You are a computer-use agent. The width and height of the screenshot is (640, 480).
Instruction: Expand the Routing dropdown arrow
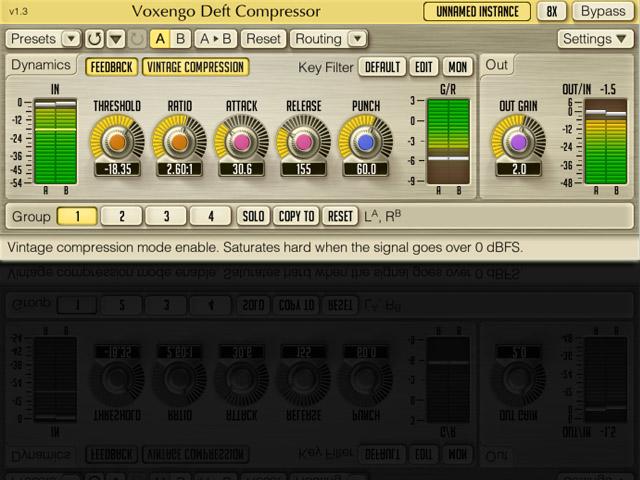[x=358, y=39]
